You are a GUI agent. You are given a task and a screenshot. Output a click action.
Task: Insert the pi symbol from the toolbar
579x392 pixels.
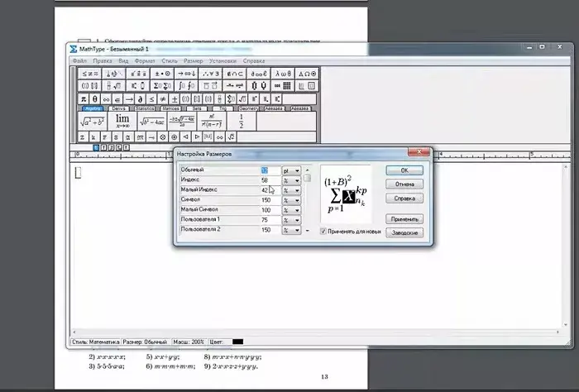point(84,98)
